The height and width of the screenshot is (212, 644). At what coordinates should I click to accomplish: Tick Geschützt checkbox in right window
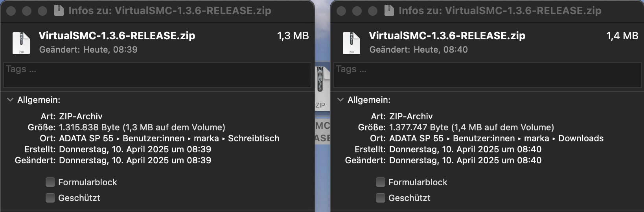click(x=381, y=198)
